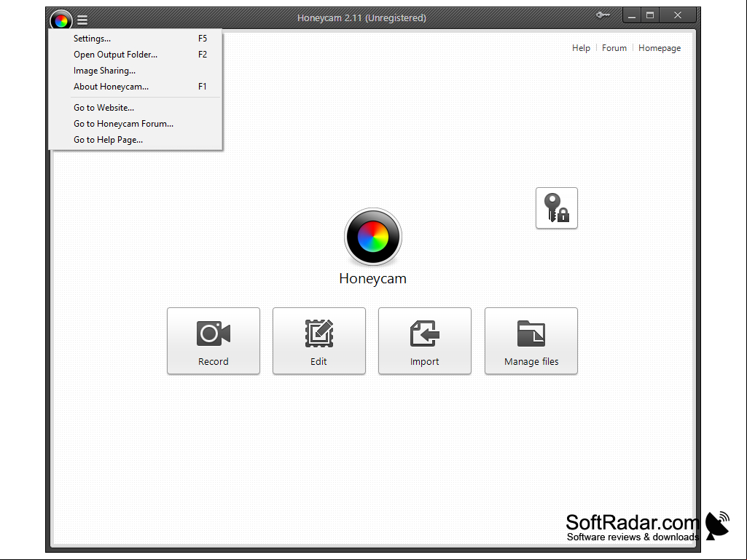Open the register key icon in title bar
Viewport: 747px width, 560px height.
coord(603,15)
